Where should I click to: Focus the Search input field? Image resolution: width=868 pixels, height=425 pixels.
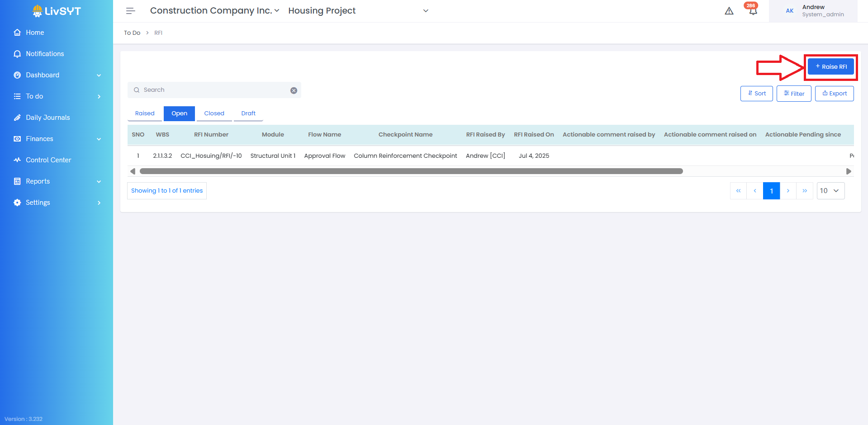pyautogui.click(x=214, y=90)
